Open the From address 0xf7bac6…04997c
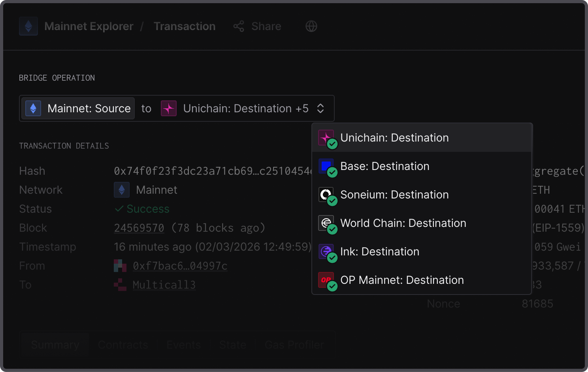This screenshot has height=372, width=588. pyautogui.click(x=180, y=266)
